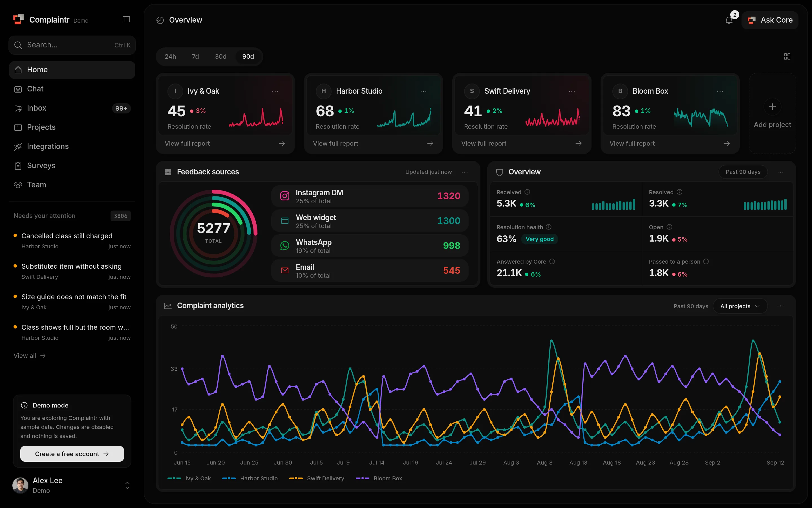Image resolution: width=812 pixels, height=508 pixels.
Task: Select the 7d time range tab
Action: coord(195,56)
